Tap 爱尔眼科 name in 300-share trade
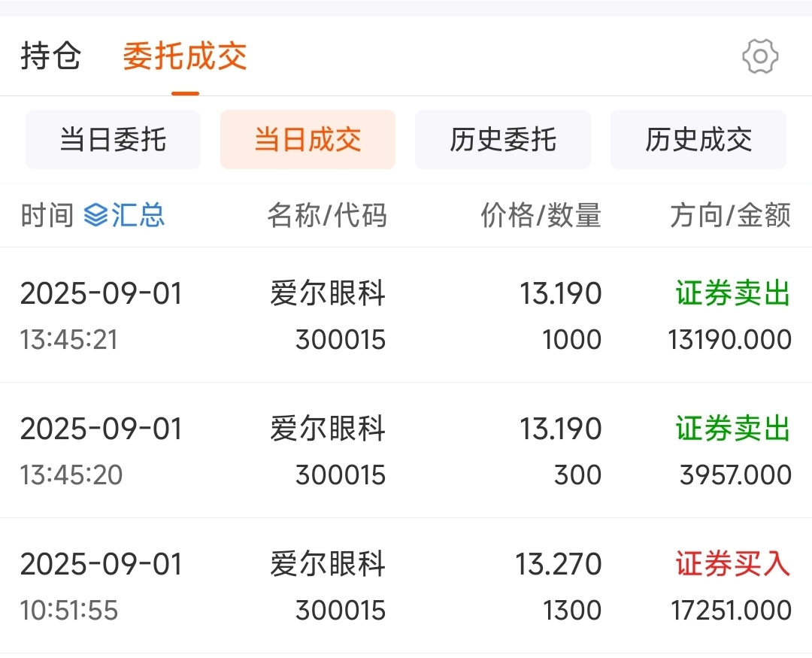Viewport: 812px width, 658px height. point(328,429)
